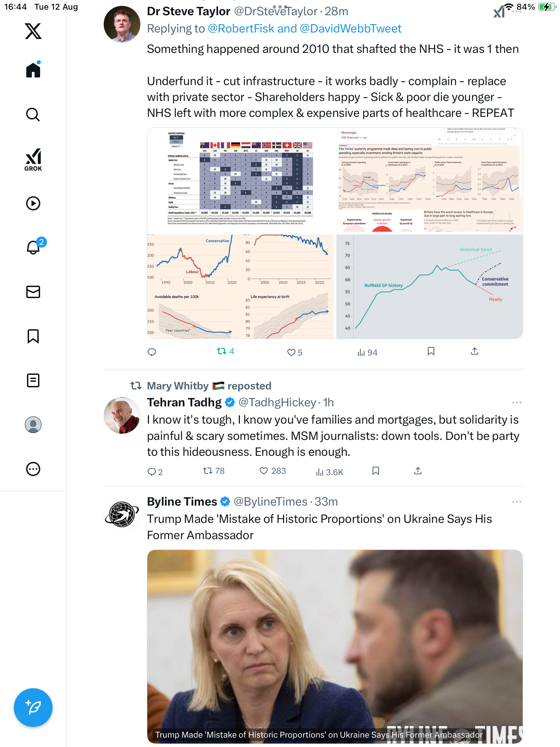Bookmark Tehran Tadhg's post
560x747 pixels.
pyautogui.click(x=376, y=471)
